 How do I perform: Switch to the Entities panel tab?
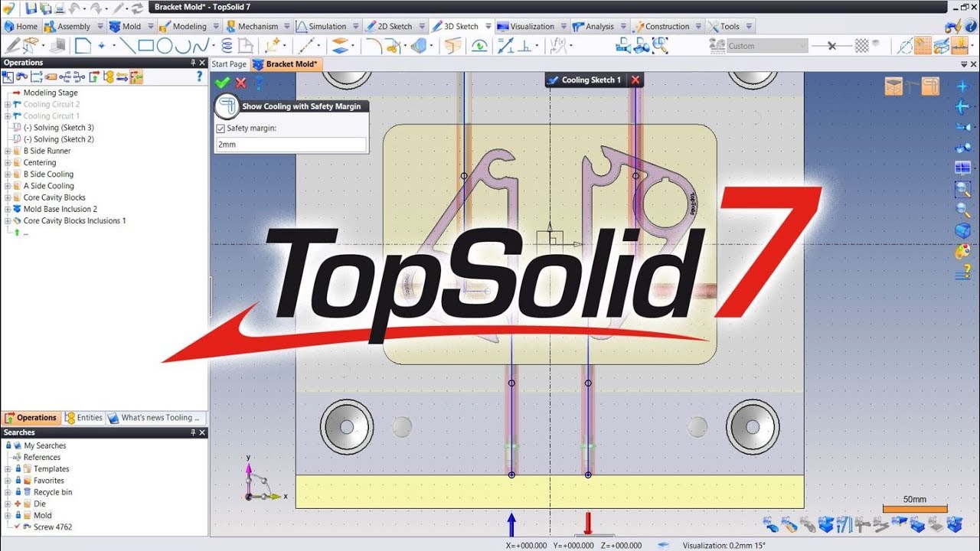84,418
